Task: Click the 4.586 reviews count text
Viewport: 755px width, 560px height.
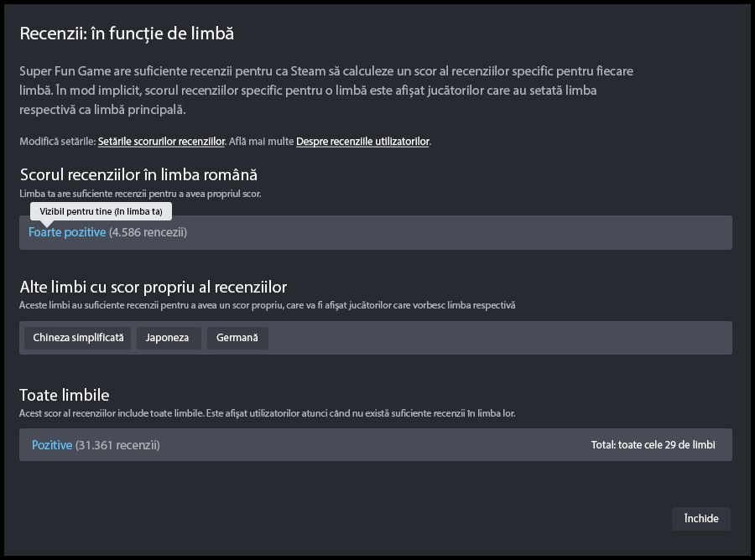Action: tap(148, 232)
